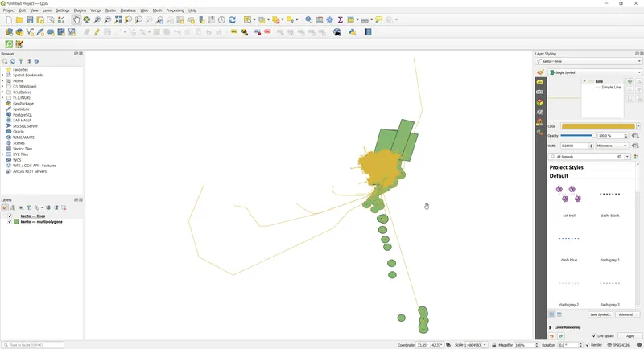The height and width of the screenshot is (349, 644).
Task: Expand the Layer Rendering section
Action: [x=551, y=327]
